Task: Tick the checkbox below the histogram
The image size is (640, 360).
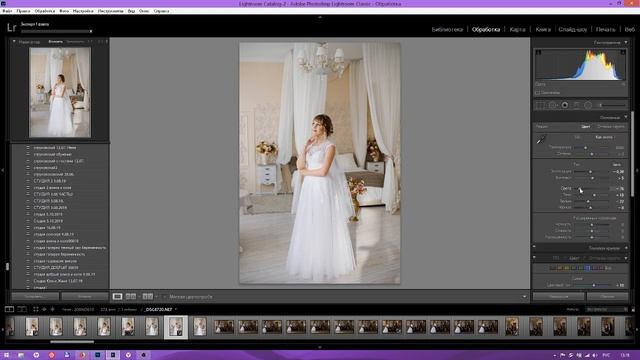Action: click(538, 93)
